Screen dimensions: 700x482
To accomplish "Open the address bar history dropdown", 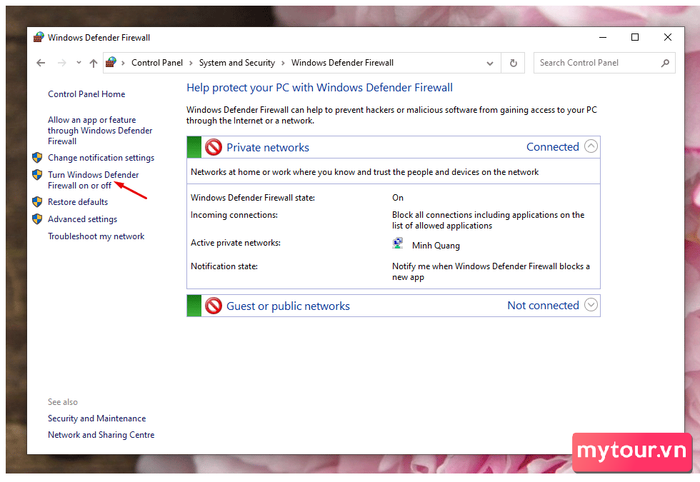I will coord(490,63).
